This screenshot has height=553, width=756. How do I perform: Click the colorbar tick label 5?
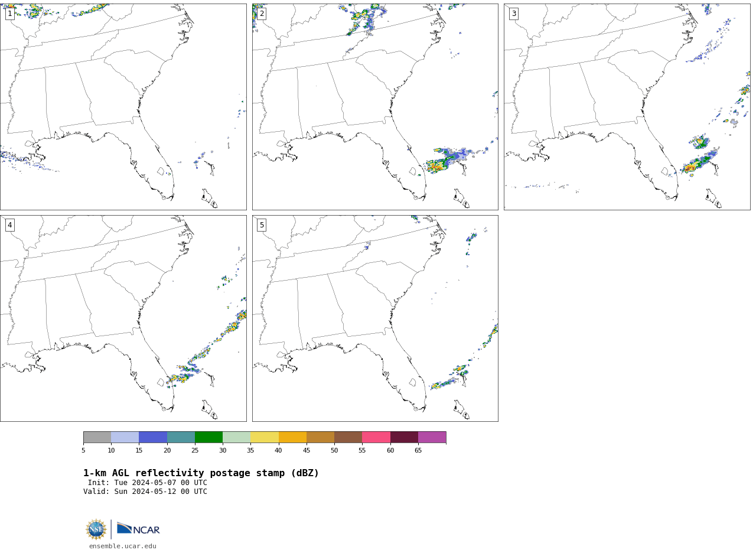(x=83, y=451)
